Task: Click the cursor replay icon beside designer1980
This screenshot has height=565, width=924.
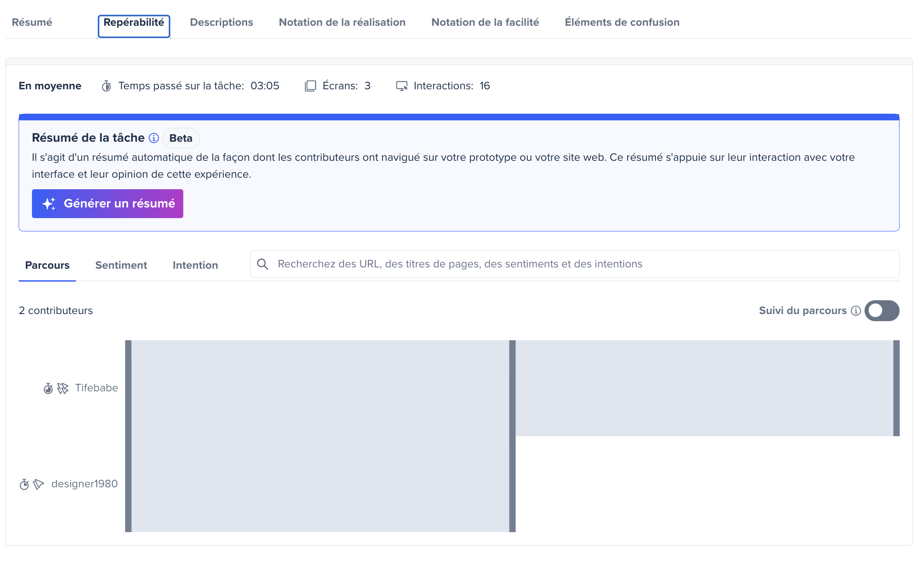Action: point(39,484)
